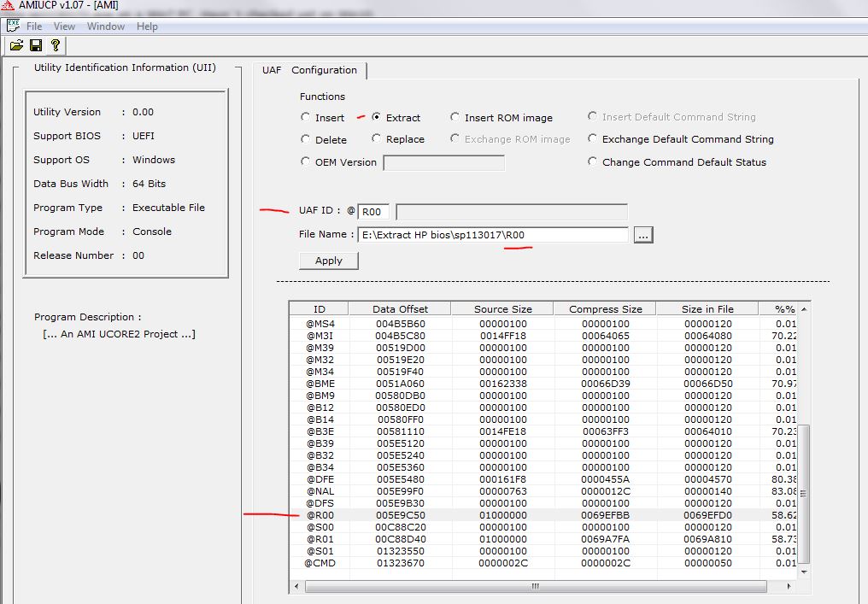Click the Apply button
The height and width of the screenshot is (604, 868).
click(329, 261)
